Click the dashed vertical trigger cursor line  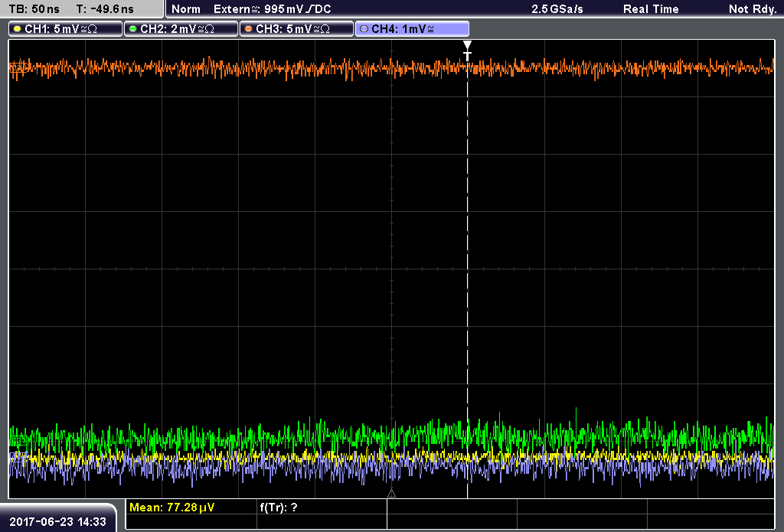468,280
